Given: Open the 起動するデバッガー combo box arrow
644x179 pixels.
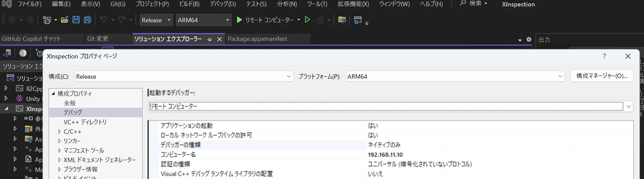Looking at the screenshot, I should [628, 106].
